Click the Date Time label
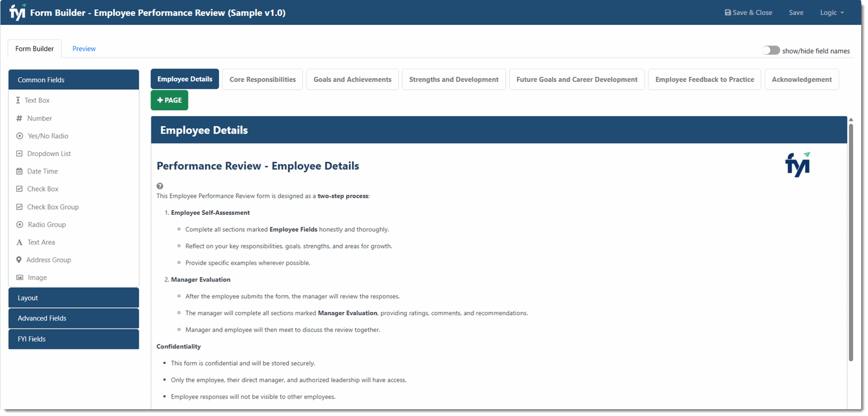The image size is (868, 416). [x=42, y=171]
